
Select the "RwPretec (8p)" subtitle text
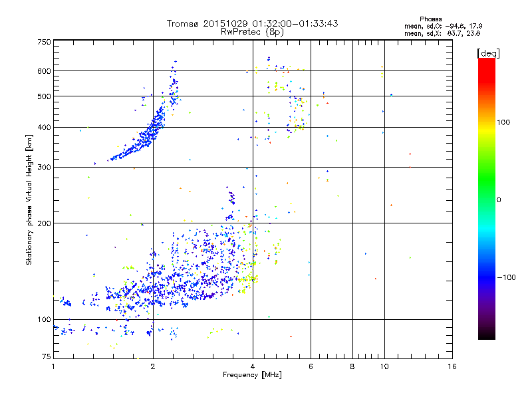tap(252, 32)
